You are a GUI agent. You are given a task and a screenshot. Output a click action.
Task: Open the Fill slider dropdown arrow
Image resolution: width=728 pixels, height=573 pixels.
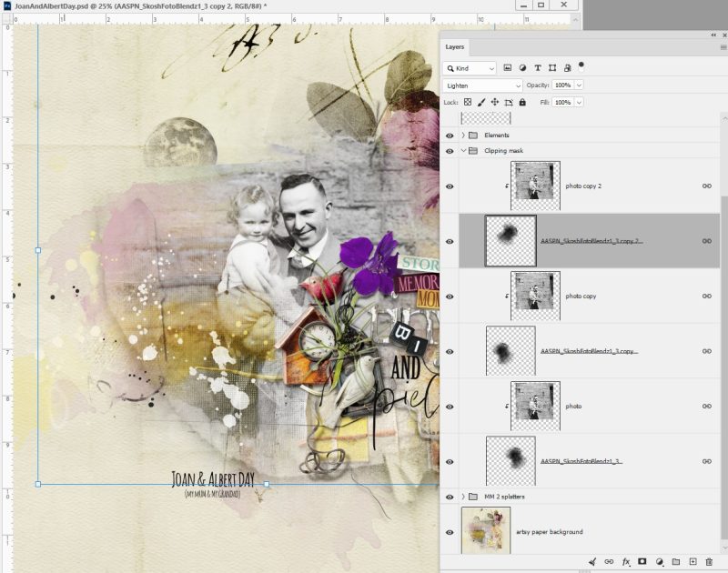[579, 102]
